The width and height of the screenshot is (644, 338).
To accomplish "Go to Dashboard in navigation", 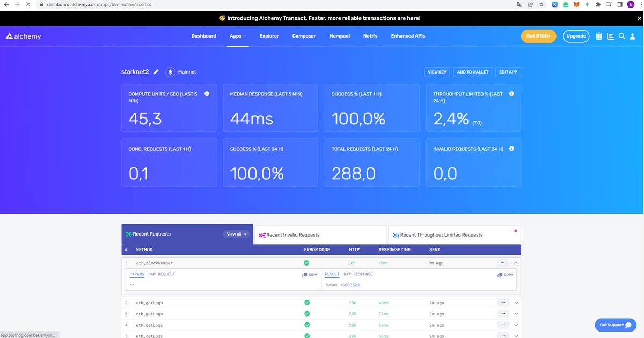I will click(204, 36).
